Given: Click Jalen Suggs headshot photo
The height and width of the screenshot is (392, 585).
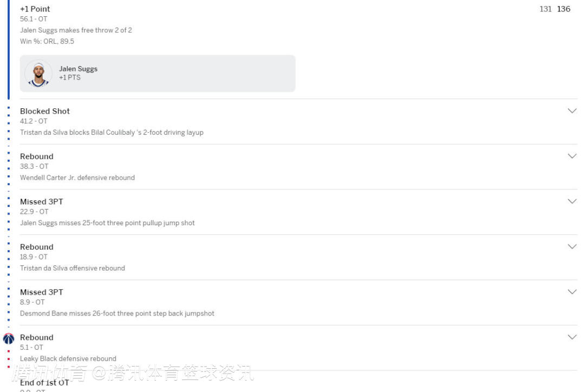Looking at the screenshot, I should pos(38,74).
